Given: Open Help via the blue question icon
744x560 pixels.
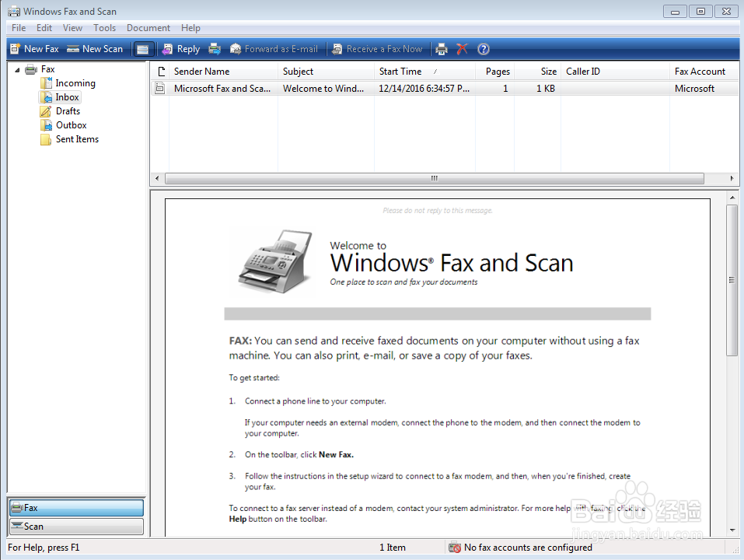Looking at the screenshot, I should click(x=483, y=49).
